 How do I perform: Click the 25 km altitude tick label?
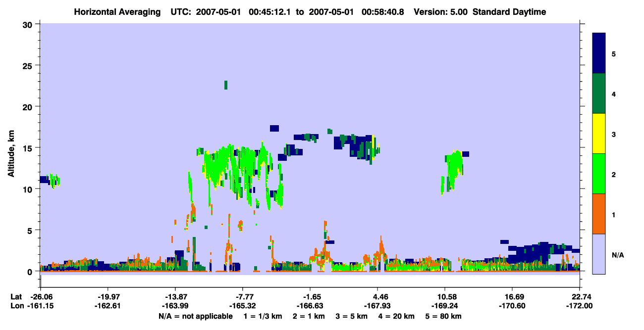point(29,66)
